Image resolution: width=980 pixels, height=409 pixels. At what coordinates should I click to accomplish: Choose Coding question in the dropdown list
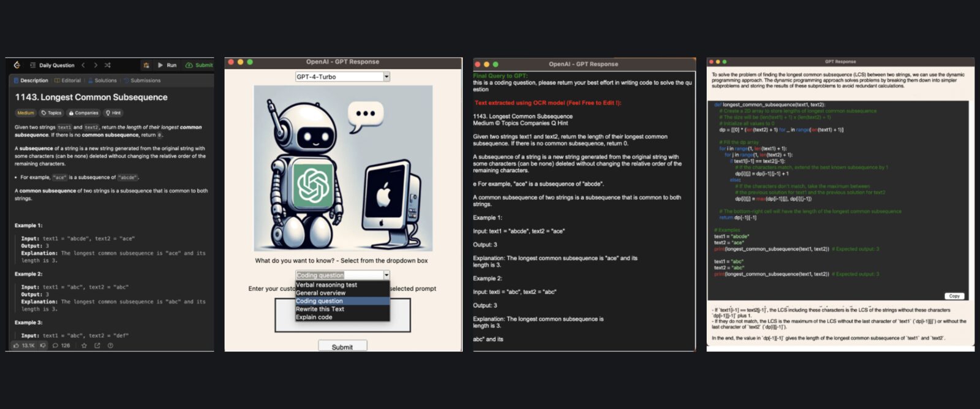coord(342,301)
